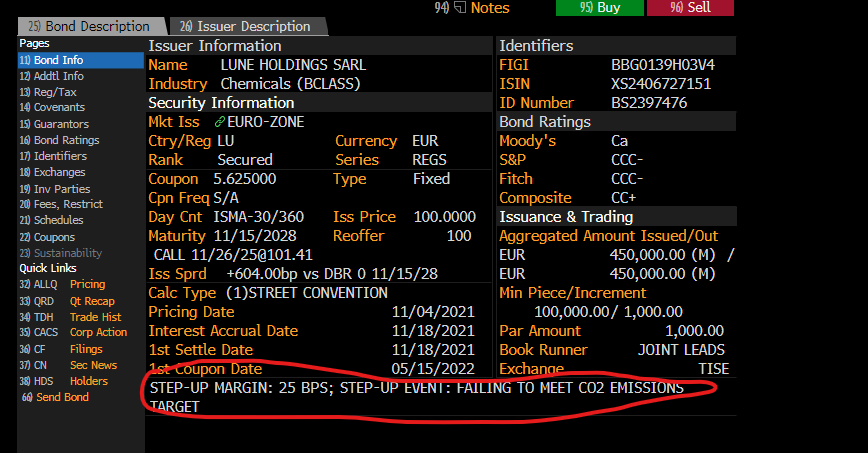
Task: Open the greyed-out Sustainability page
Action: [61, 253]
